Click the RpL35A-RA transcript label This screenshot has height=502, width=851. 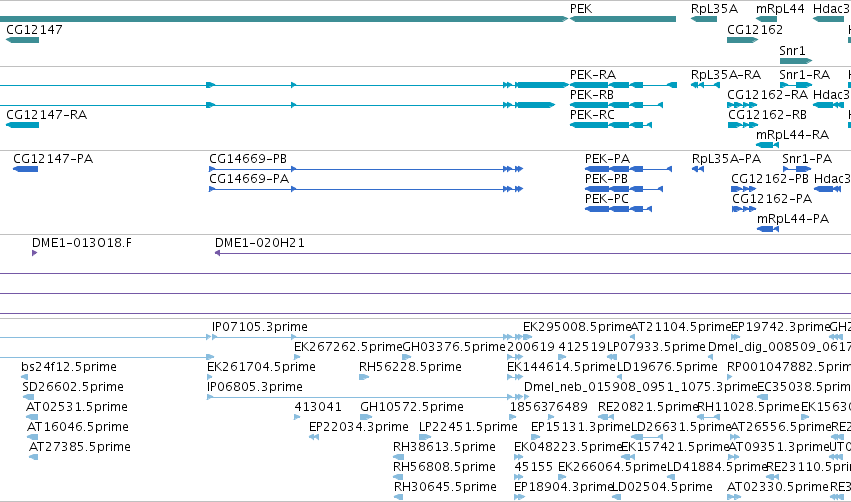point(726,75)
